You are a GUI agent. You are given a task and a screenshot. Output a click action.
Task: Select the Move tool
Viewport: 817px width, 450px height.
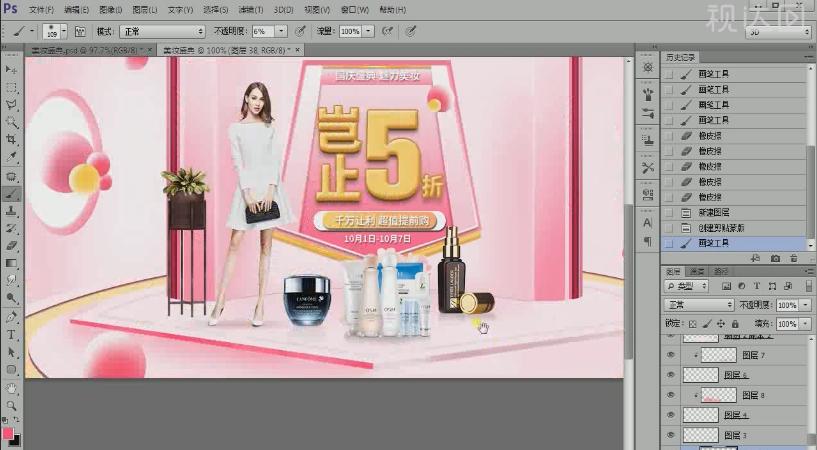click(11, 70)
